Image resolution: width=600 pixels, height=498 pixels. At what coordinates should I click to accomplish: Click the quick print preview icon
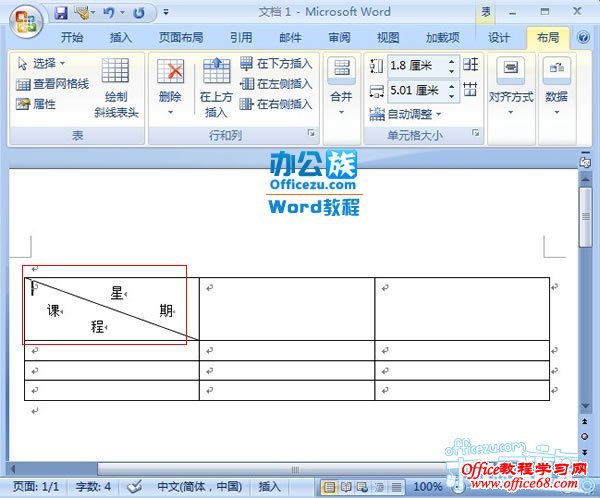82,13
